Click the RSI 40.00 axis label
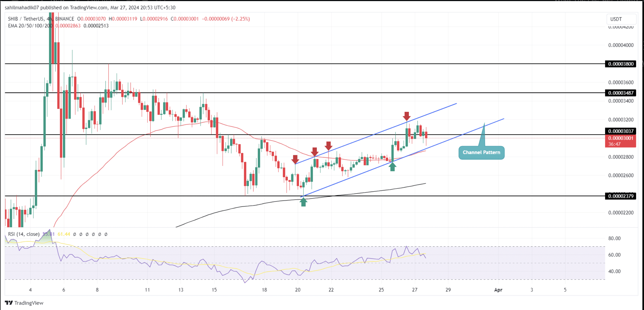This screenshot has height=310, width=644. pyautogui.click(x=614, y=271)
